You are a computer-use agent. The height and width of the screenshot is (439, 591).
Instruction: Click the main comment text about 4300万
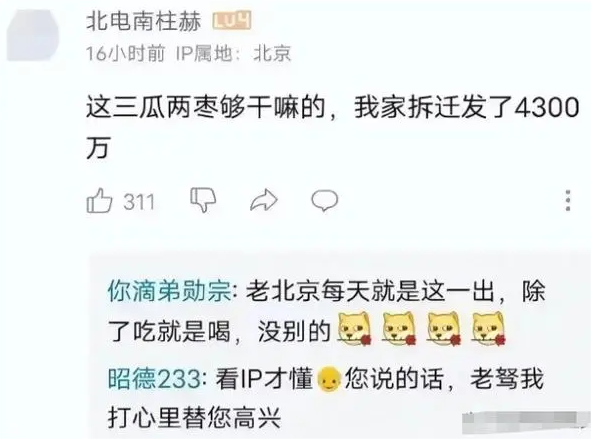pyautogui.click(x=332, y=127)
